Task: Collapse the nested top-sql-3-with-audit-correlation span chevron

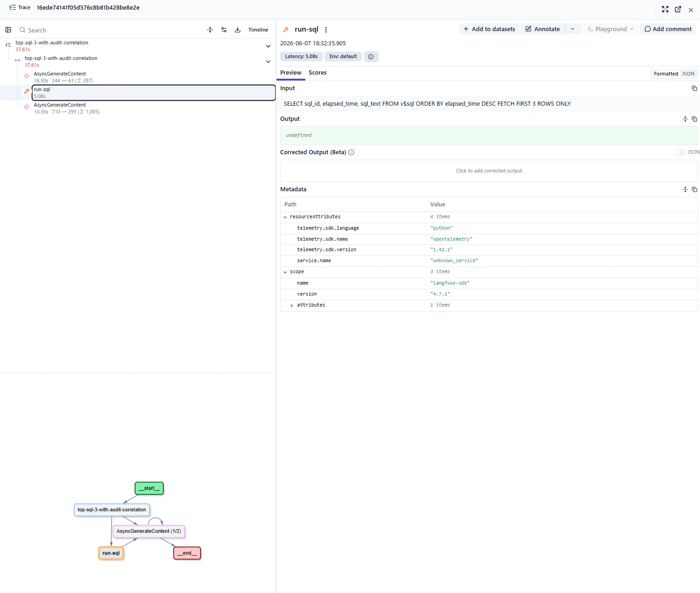Action: point(268,62)
